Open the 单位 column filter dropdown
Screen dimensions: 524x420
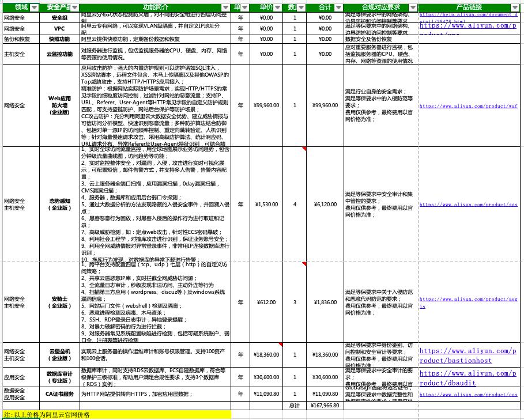pos(244,7)
